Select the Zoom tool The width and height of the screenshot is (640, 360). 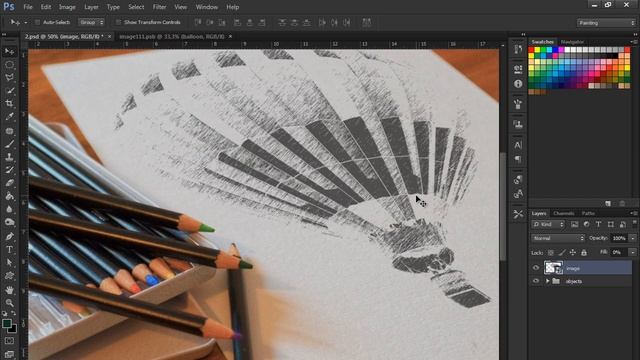point(9,303)
